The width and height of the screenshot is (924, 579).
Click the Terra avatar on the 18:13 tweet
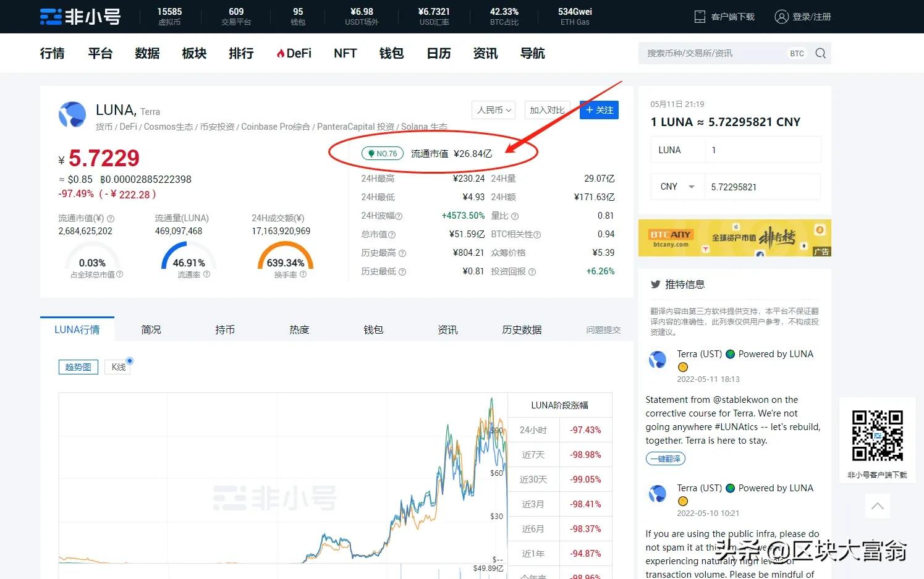(x=658, y=360)
